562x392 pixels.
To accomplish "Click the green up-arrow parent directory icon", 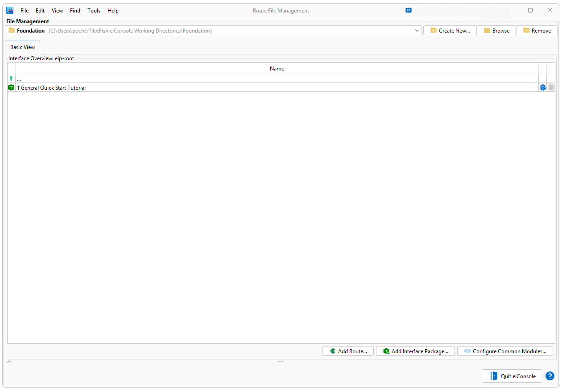I will [x=11, y=78].
